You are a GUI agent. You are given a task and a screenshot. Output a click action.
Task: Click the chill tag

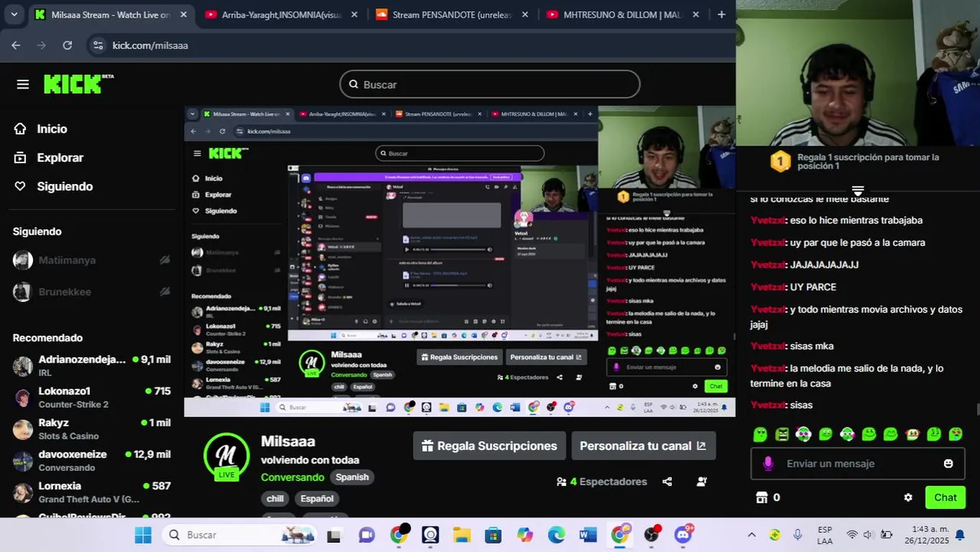[x=275, y=498]
